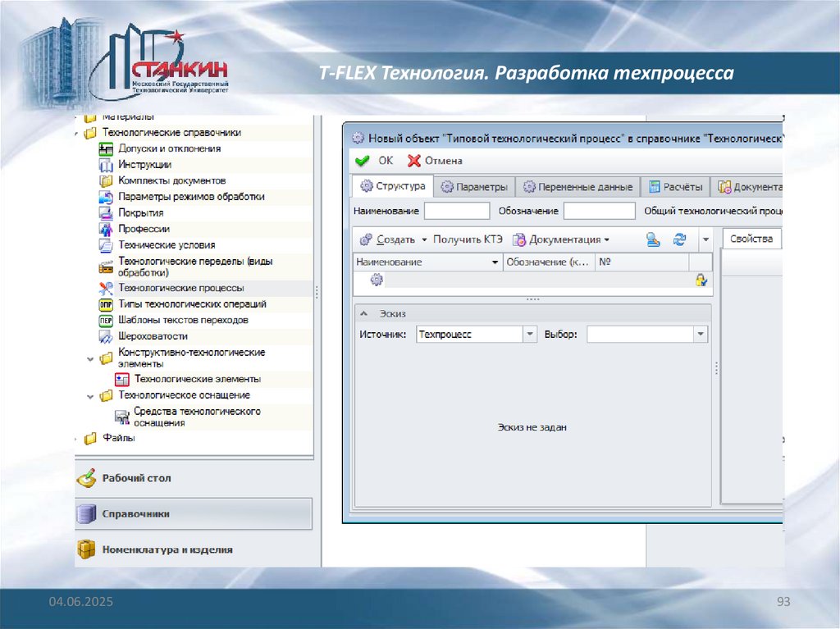Click the № column header
The height and width of the screenshot is (629, 840).
pos(641,262)
